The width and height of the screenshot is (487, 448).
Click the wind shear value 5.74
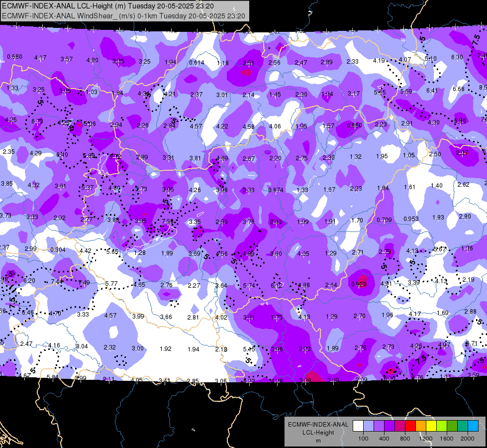tap(249, 285)
